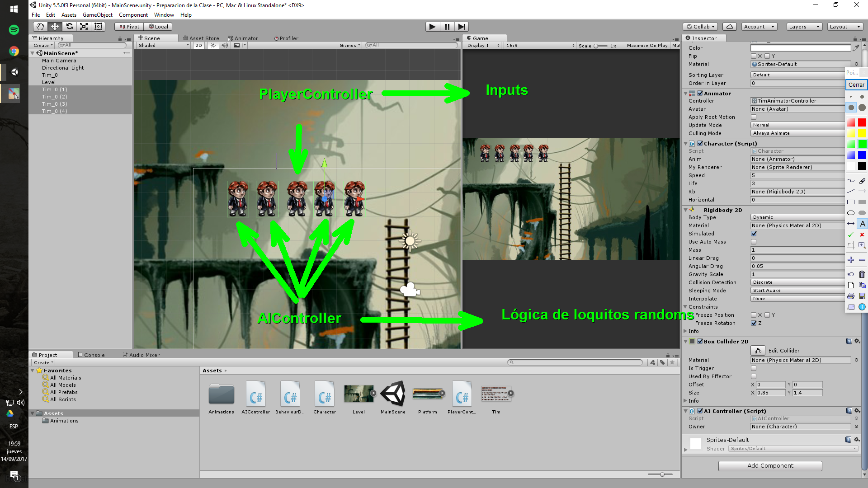Open the cloud services button
Image resolution: width=868 pixels, height=488 pixels.
[729, 27]
